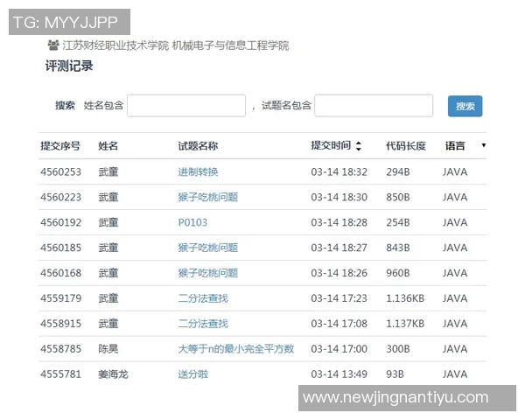The image size is (525, 420).
Task: Select submission number 4555781
Action: (x=60, y=374)
